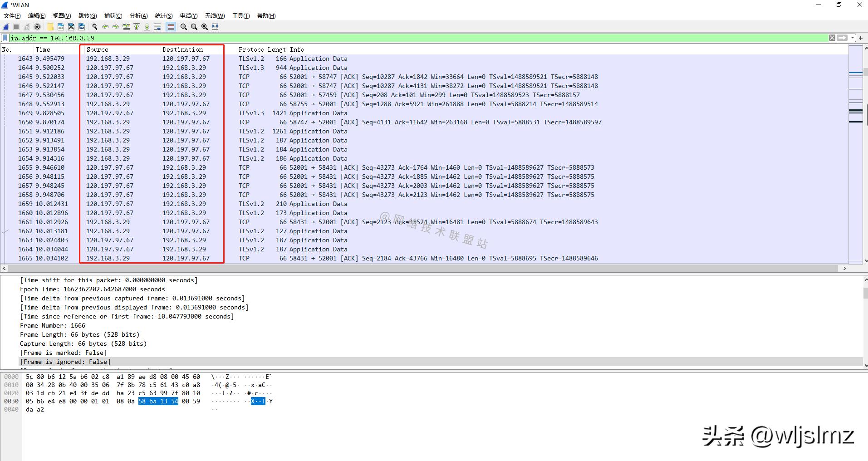
Task: Open the 统计(S) menu
Action: click(163, 16)
